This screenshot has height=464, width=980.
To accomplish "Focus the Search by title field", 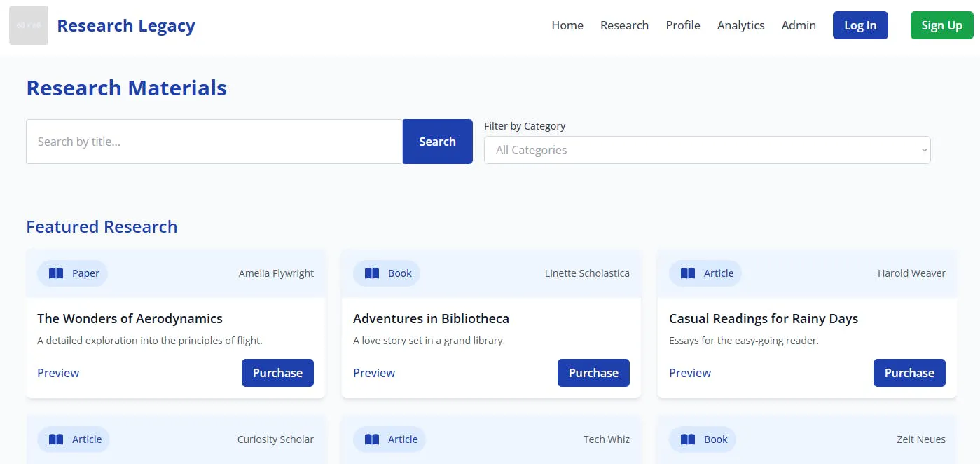I will pos(214,142).
